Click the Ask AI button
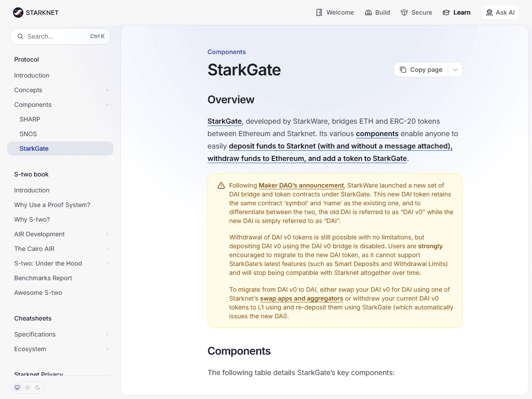Viewport: 532px width, 399px height. 500,12
